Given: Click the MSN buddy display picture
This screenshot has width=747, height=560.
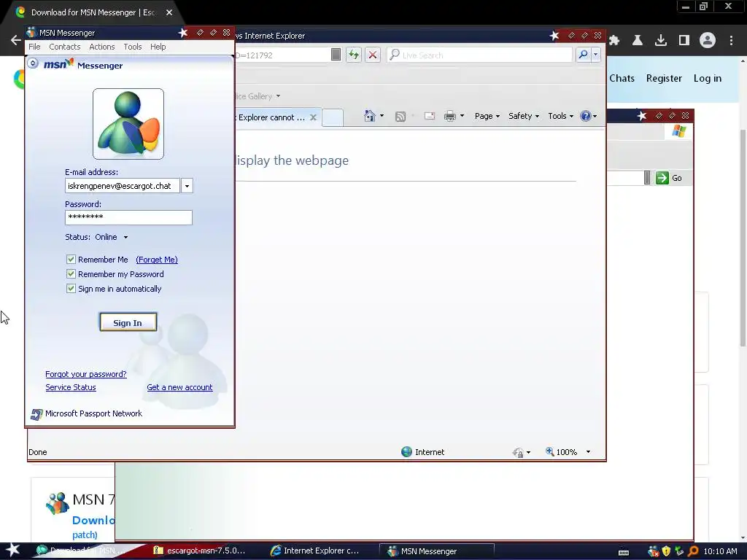Looking at the screenshot, I should (x=128, y=124).
